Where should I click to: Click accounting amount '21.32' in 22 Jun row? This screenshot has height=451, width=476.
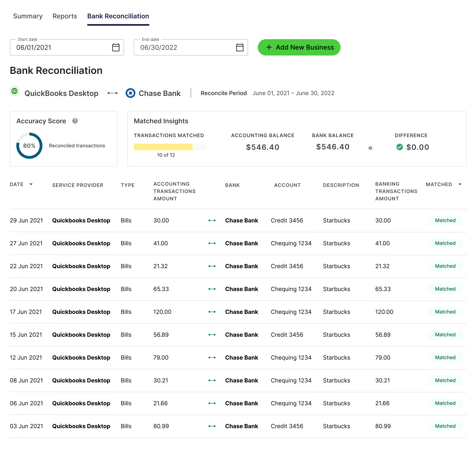point(161,266)
